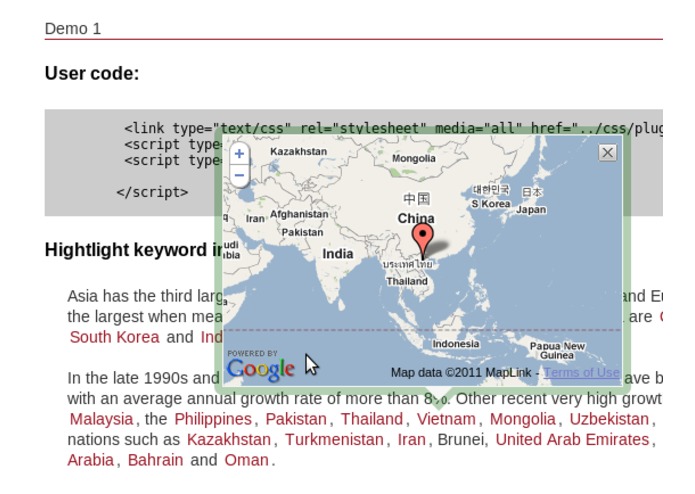This screenshot has width=695, height=494.
Task: Click the red map marker pin
Action: point(423,241)
